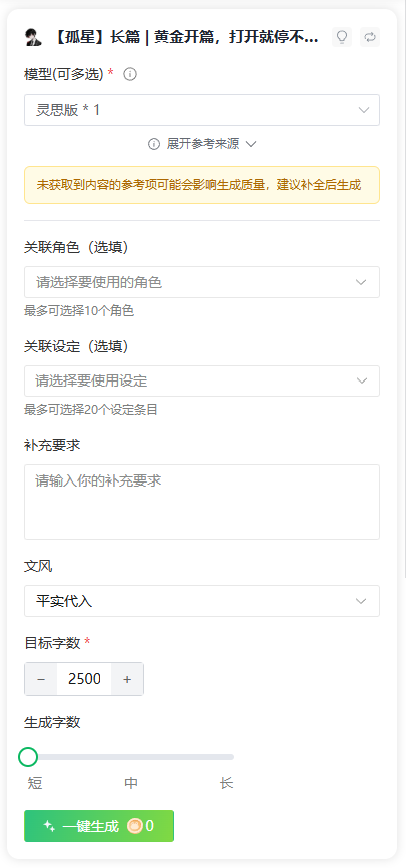
Task: Click the sparkle icon on 一键生成 button
Action: [x=49, y=826]
